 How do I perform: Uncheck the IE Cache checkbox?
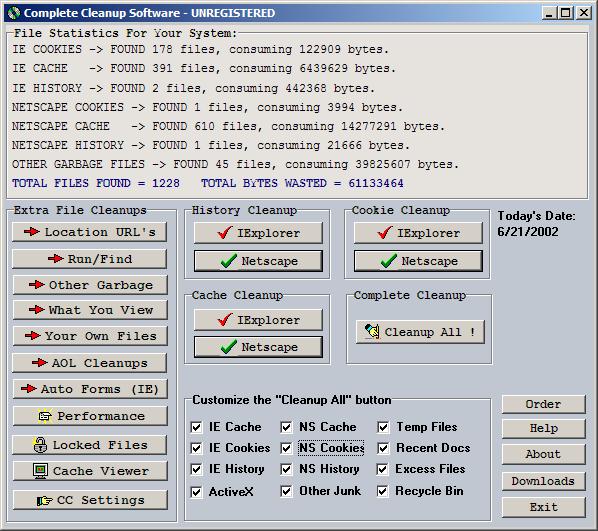196,427
